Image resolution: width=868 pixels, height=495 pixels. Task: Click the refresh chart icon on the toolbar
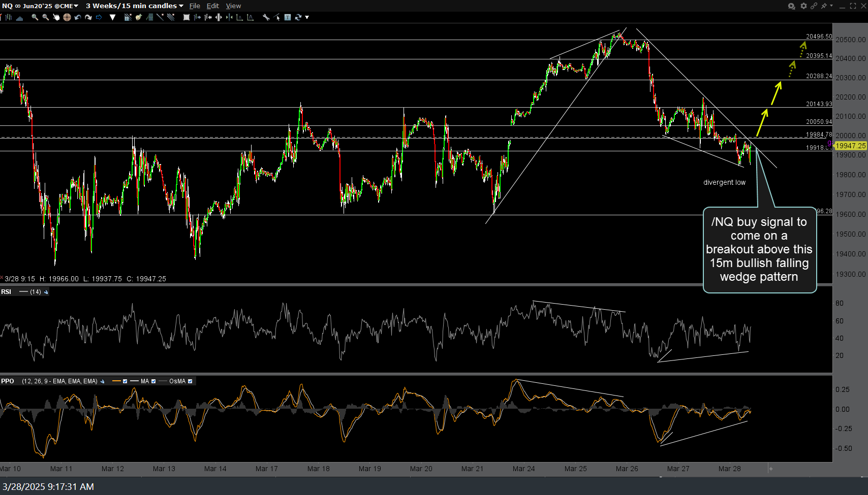[298, 17]
